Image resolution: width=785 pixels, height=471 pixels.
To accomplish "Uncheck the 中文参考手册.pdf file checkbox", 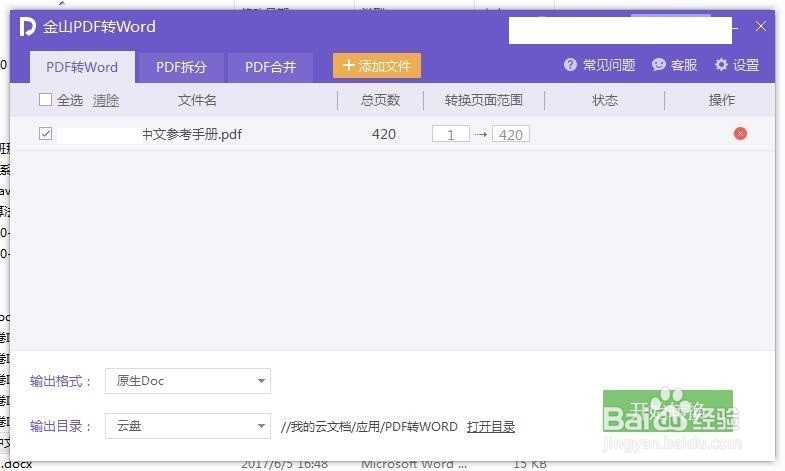I will pos(46,134).
